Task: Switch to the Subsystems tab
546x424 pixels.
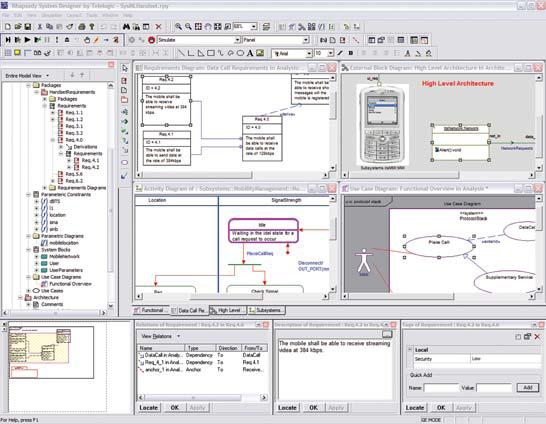Action: pos(267,310)
